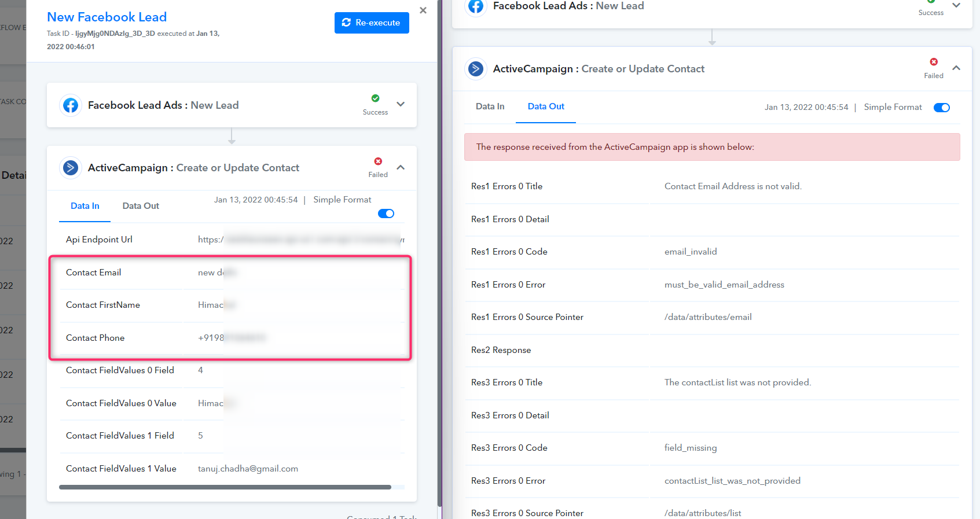The image size is (980, 519).
Task: Click 'The contactList list was not provided.' text
Action: pos(737,382)
